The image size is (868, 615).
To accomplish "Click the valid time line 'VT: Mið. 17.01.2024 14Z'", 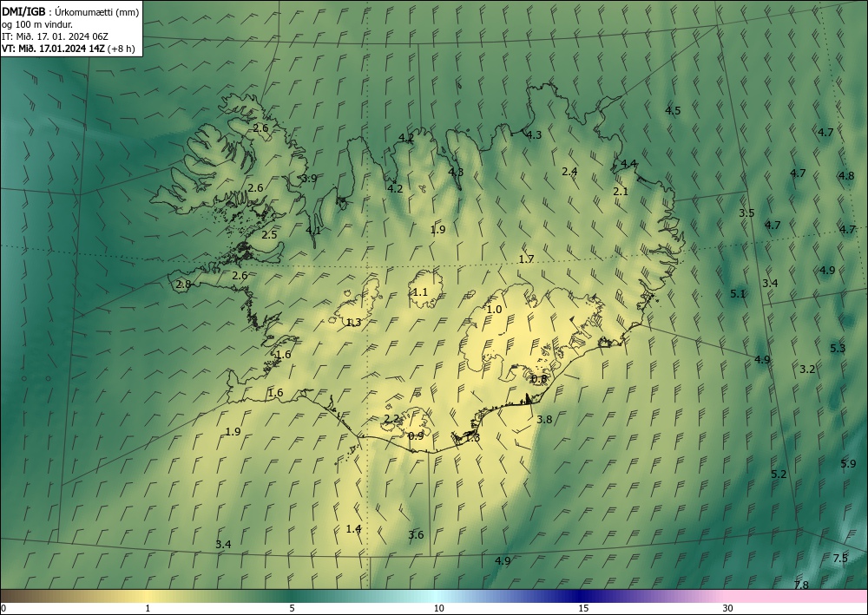I will (53, 48).
